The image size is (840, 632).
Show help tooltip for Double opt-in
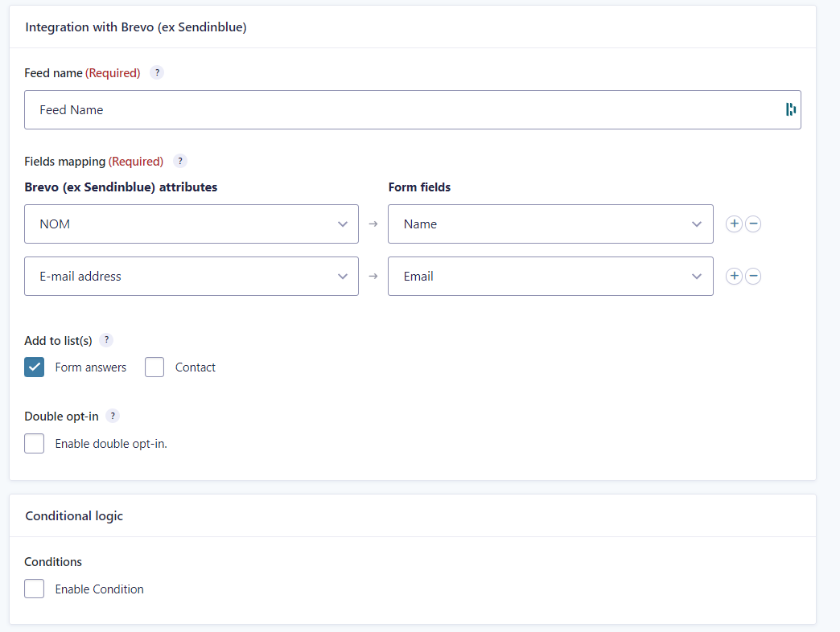113,416
